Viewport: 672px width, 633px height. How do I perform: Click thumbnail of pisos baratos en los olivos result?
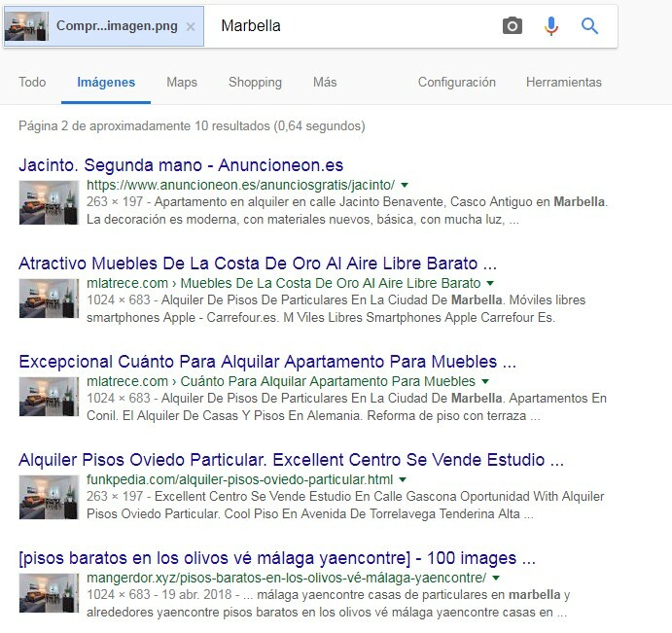tap(49, 594)
